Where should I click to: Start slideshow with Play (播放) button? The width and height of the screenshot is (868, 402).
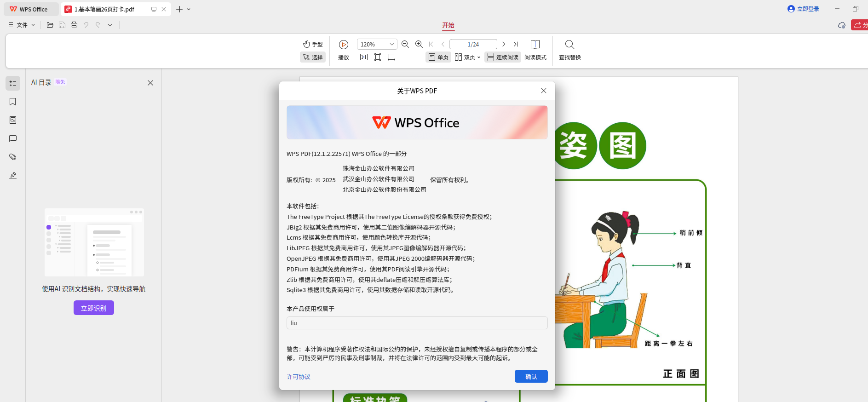(x=344, y=51)
